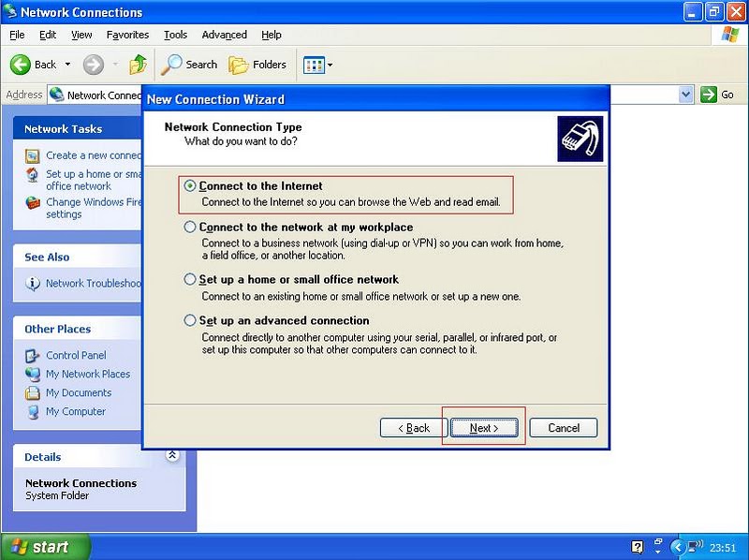Open Control Panel link
This screenshot has width=749, height=560.
coord(76,355)
